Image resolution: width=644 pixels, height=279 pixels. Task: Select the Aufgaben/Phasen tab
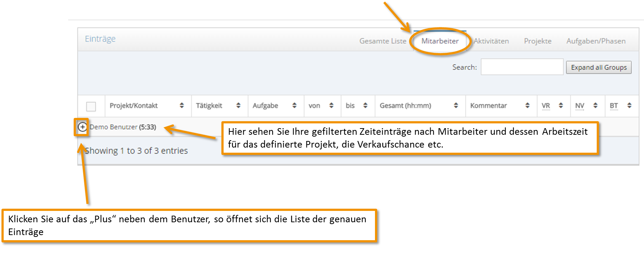click(x=596, y=41)
